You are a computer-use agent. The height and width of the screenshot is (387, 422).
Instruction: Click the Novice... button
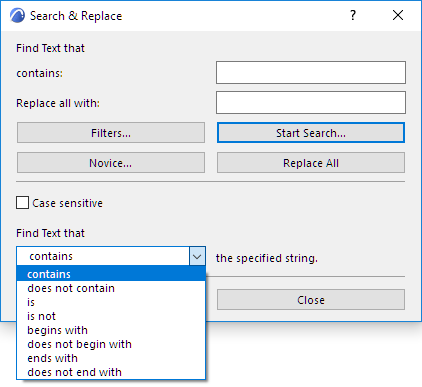111,163
